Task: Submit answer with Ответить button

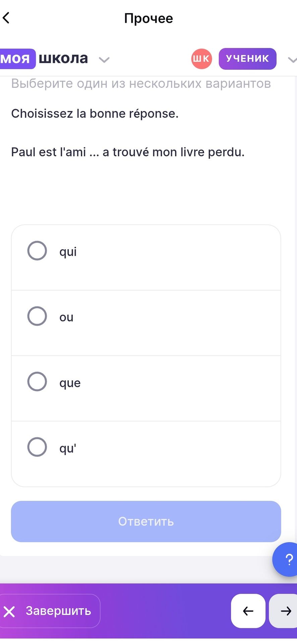Action: tap(146, 521)
